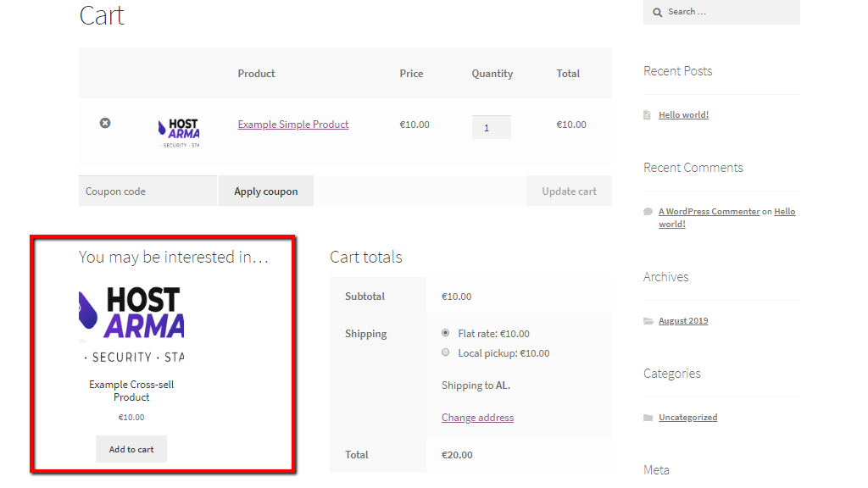Image resolution: width=868 pixels, height=488 pixels.
Task: Click the Product column header
Action: coord(256,73)
